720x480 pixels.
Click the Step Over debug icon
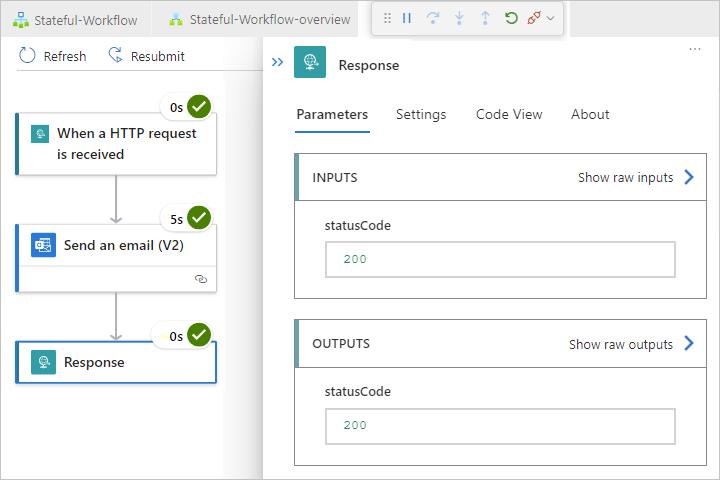tap(433, 18)
